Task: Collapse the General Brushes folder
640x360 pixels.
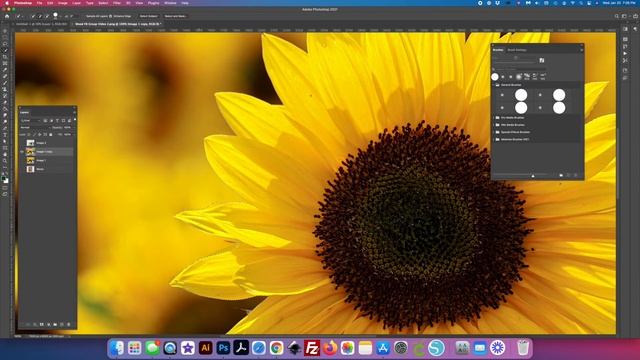Action: [493, 85]
